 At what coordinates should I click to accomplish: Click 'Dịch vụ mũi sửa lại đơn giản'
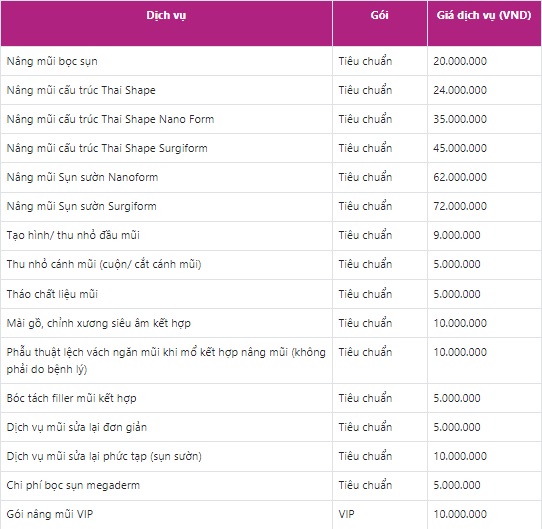click(77, 427)
